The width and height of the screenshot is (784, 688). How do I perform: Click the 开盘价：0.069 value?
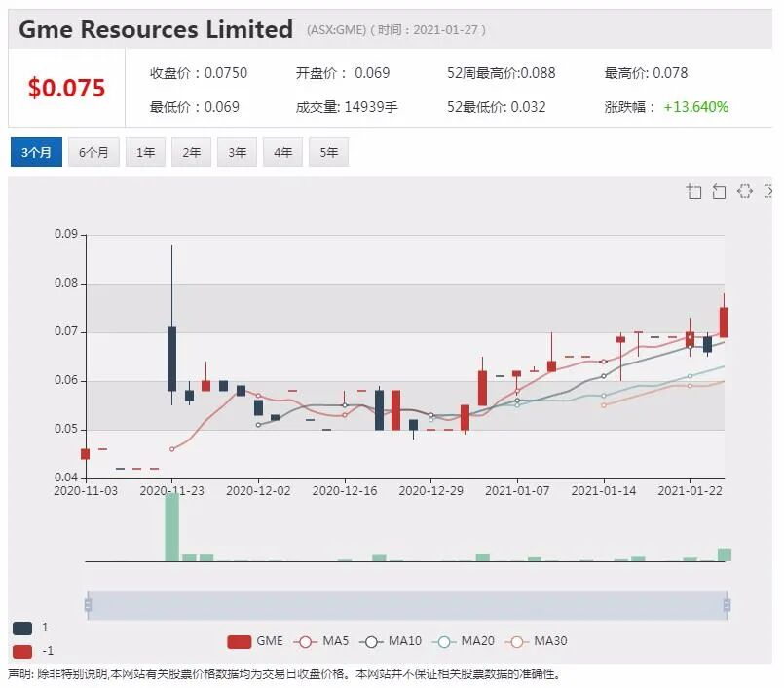coord(343,73)
